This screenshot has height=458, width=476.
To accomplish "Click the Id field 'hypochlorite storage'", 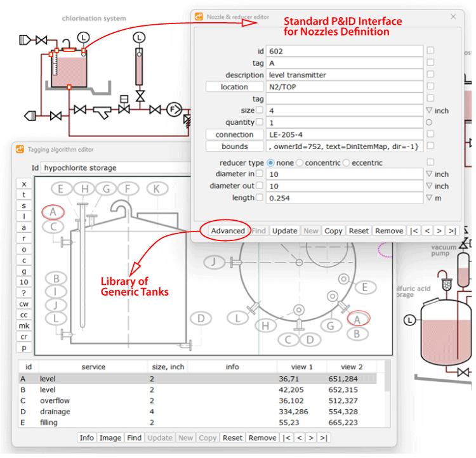I will [117, 169].
